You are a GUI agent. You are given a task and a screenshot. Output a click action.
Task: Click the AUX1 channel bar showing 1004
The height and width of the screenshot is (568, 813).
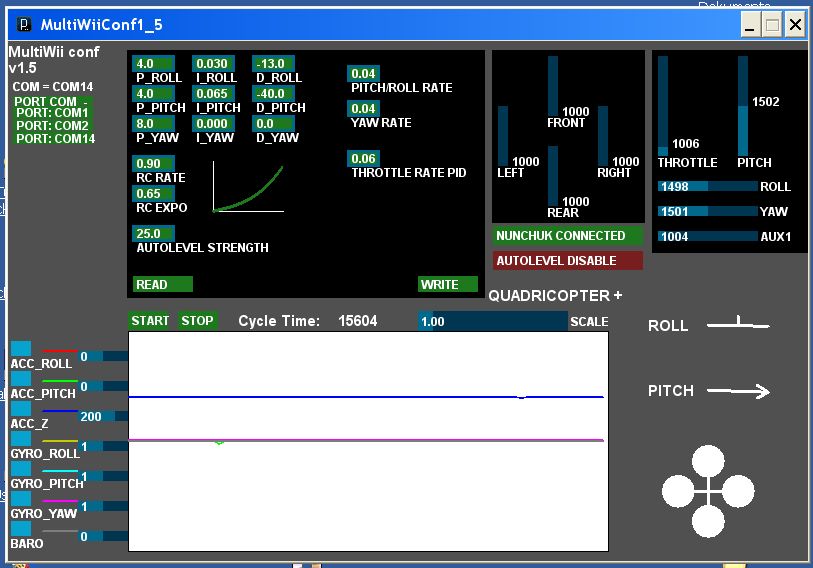coord(708,236)
